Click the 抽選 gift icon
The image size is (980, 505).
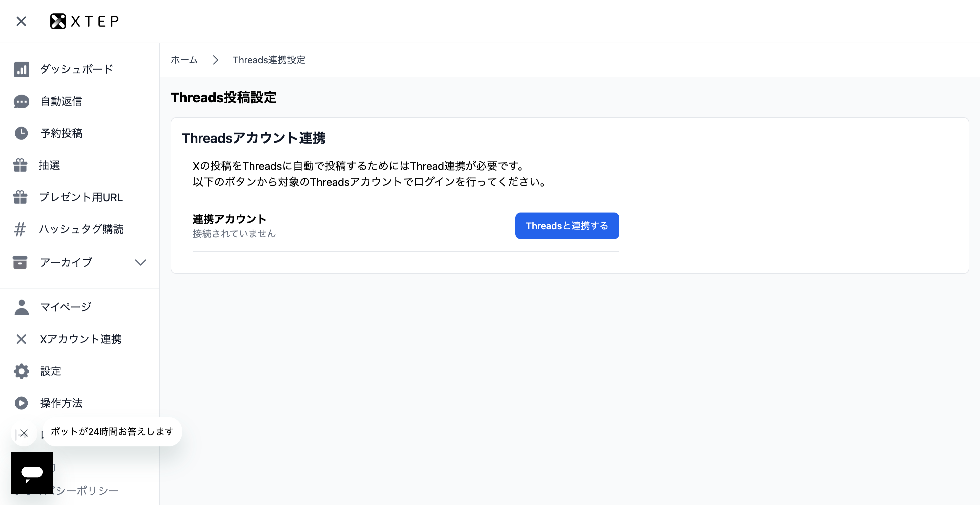point(20,166)
